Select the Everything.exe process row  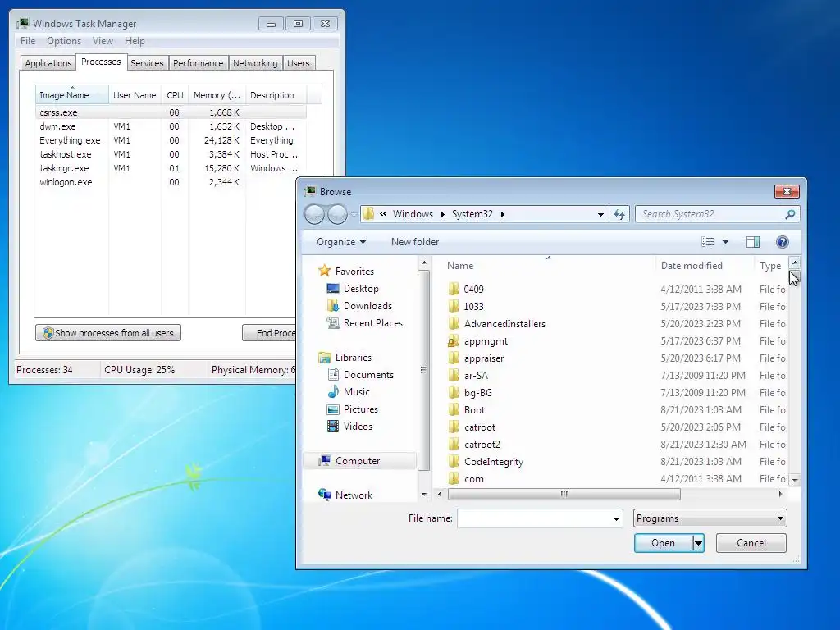(x=171, y=140)
